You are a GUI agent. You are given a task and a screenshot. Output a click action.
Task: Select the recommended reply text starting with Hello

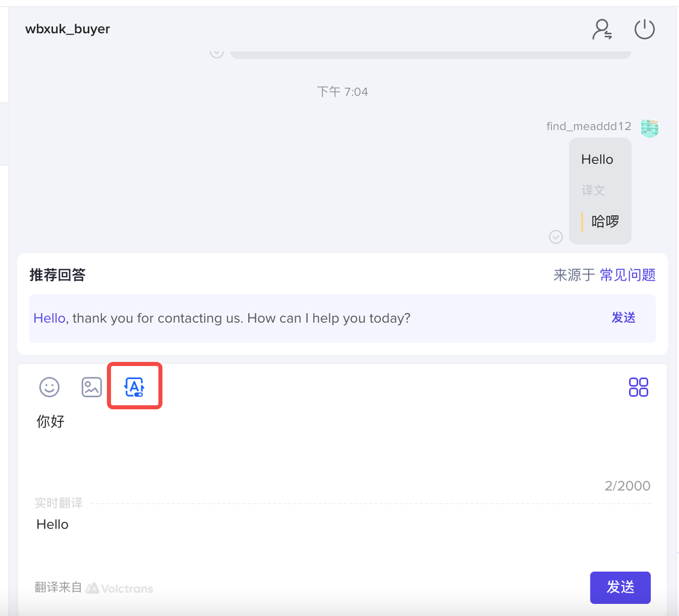222,318
